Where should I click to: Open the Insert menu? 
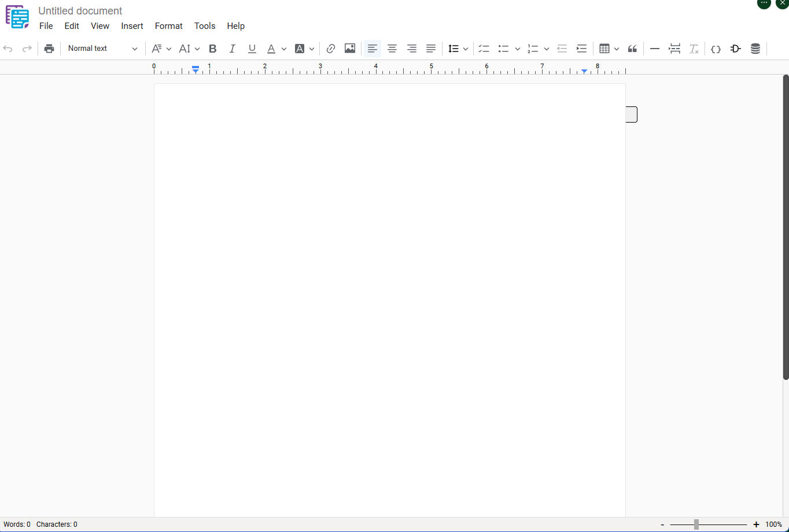132,26
